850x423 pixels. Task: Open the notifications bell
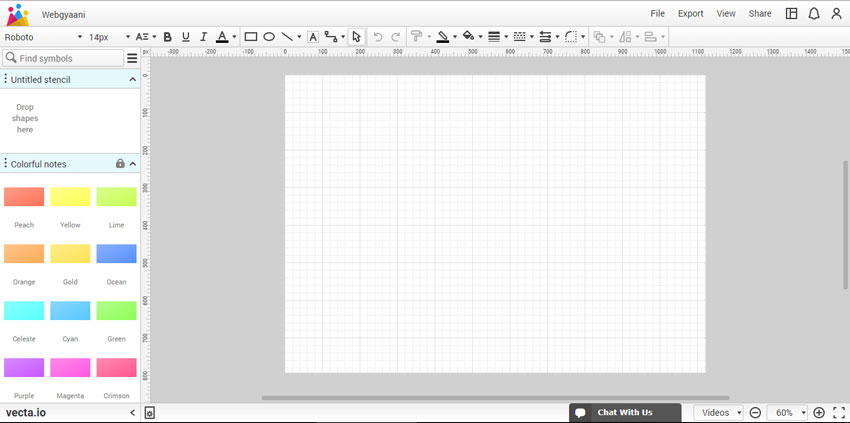814,14
